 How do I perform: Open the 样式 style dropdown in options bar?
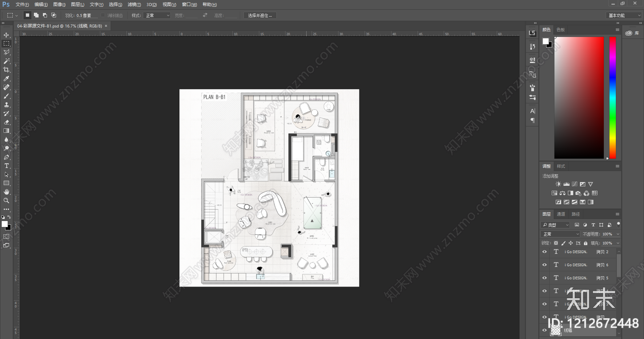[x=157, y=15]
